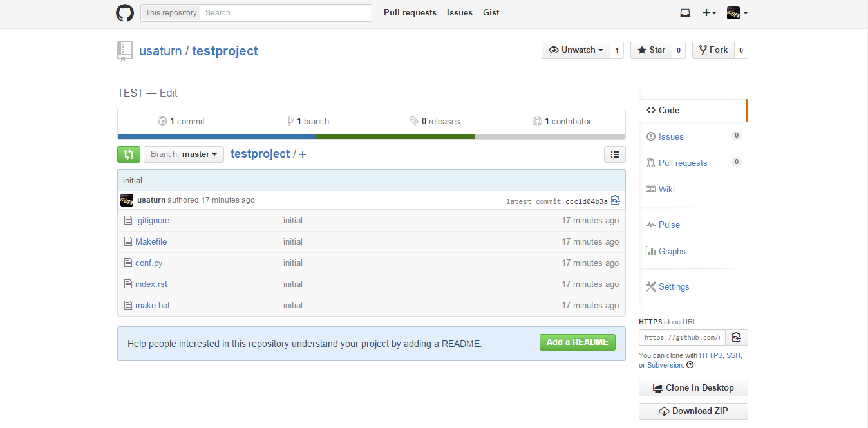Click the fork count 0

click(741, 50)
